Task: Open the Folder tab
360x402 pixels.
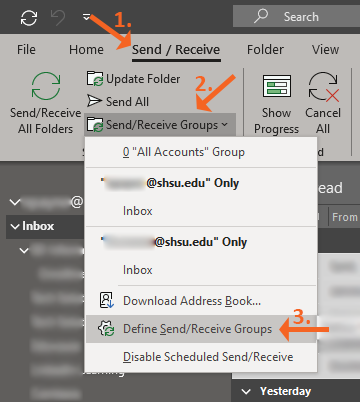Action: (265, 49)
